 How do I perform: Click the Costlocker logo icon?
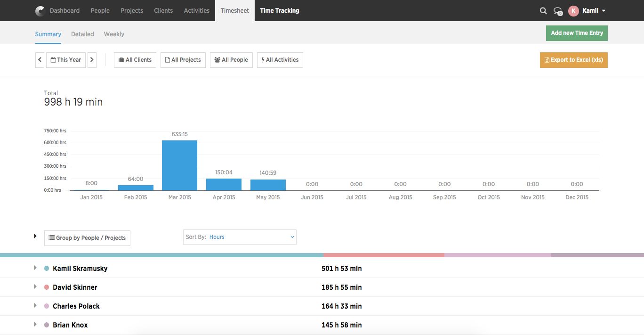[x=40, y=10]
